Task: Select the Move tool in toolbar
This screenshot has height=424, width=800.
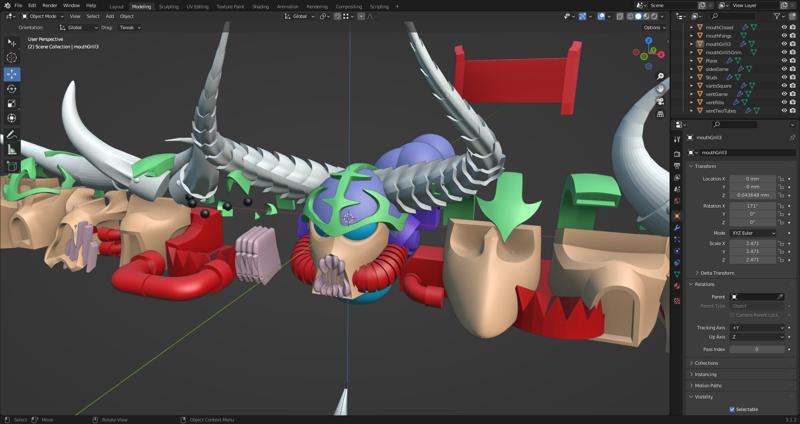Action: click(x=12, y=74)
